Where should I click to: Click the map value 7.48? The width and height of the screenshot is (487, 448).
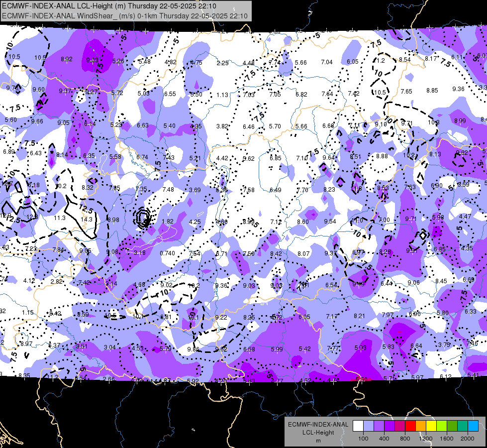coord(168,189)
